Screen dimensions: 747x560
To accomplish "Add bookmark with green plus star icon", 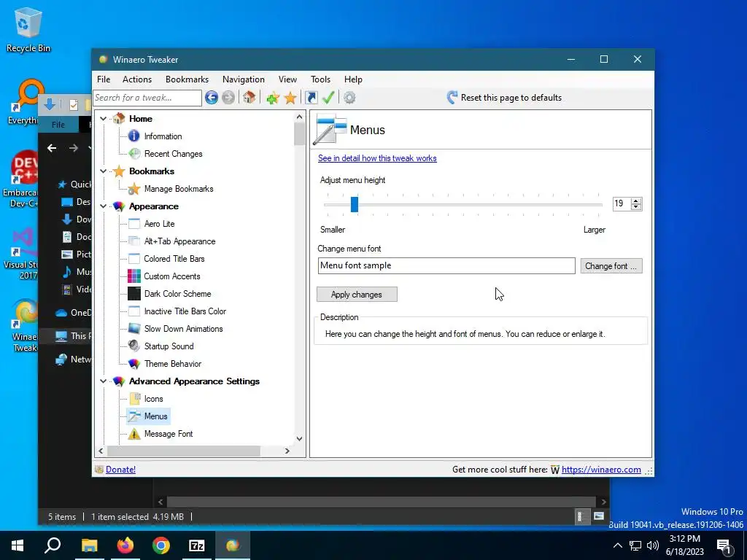I will click(273, 98).
